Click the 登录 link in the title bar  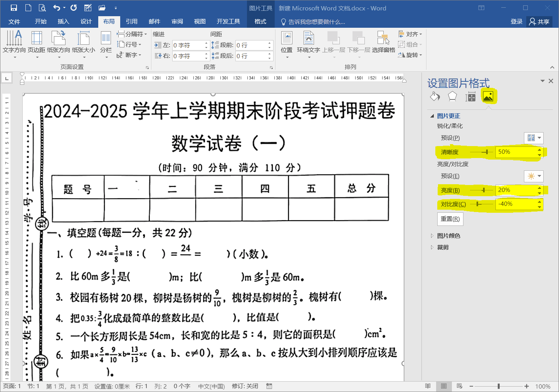(x=517, y=22)
